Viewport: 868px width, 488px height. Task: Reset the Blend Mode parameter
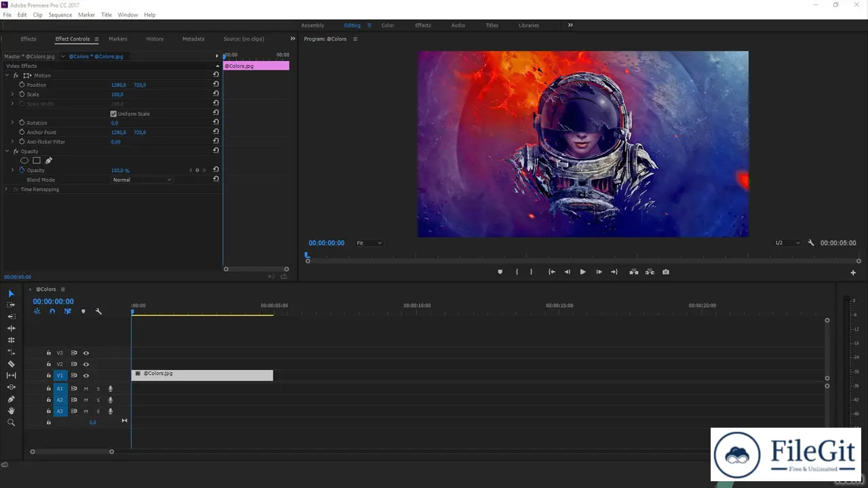(216, 179)
